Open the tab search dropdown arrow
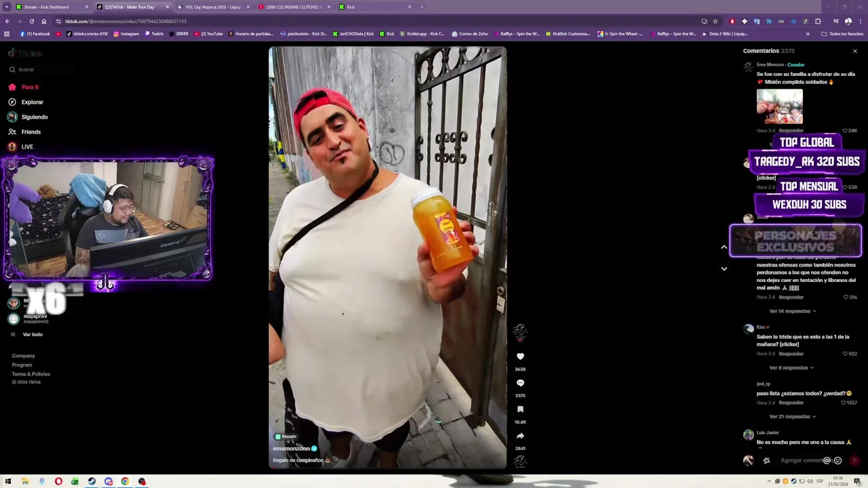The height and width of the screenshot is (488, 868). (7, 7)
